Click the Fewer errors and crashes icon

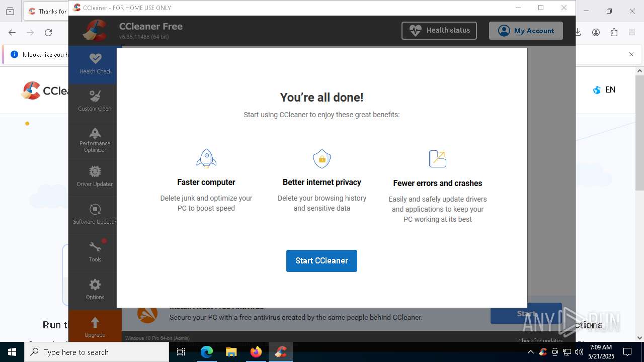click(x=438, y=159)
